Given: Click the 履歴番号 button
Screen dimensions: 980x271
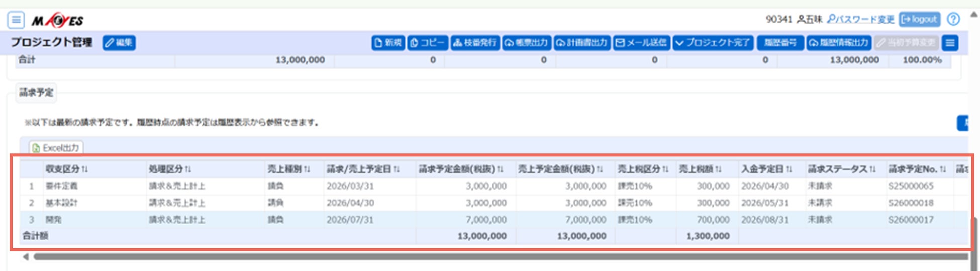Looking at the screenshot, I should (780, 43).
